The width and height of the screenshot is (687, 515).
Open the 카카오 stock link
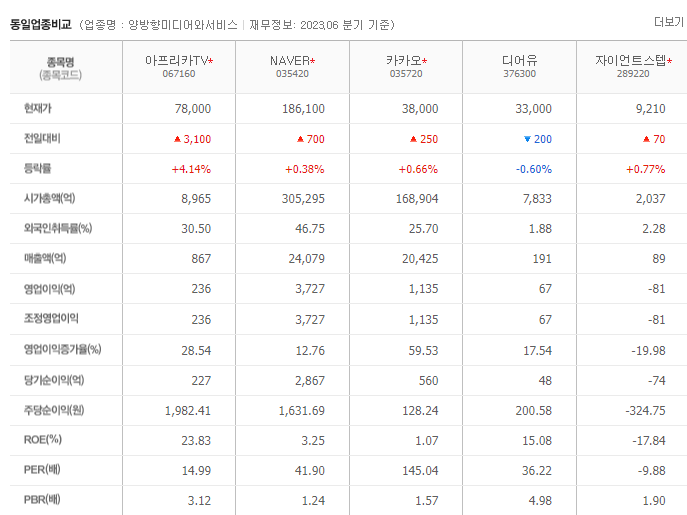point(404,60)
